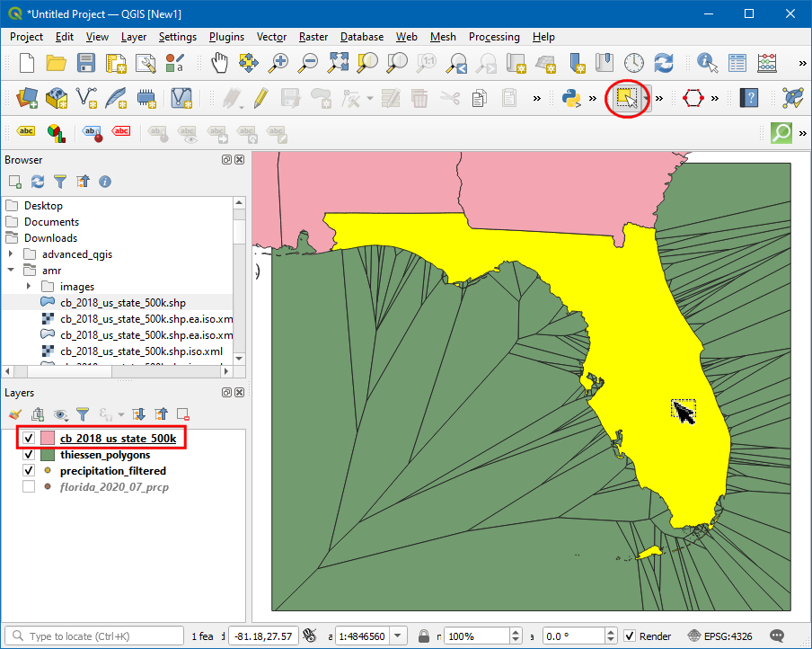The width and height of the screenshot is (812, 649).
Task: Click the Refresh map icon
Action: point(664,63)
